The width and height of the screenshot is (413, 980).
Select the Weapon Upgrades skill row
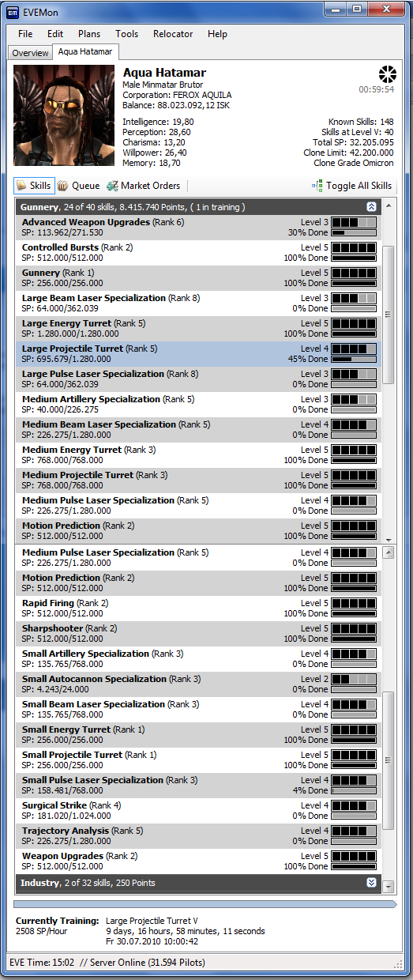click(x=198, y=861)
